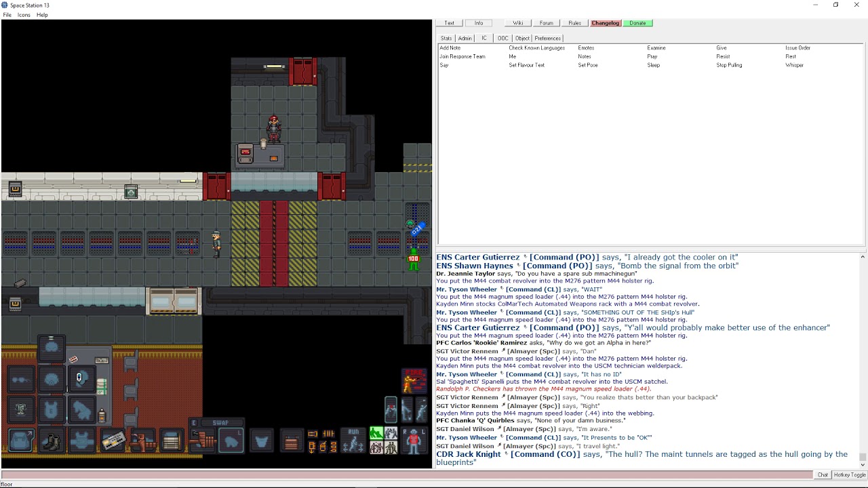Viewport: 868px width, 488px height.
Task: Click the chat log vertical scrollbar
Action: 863,361
